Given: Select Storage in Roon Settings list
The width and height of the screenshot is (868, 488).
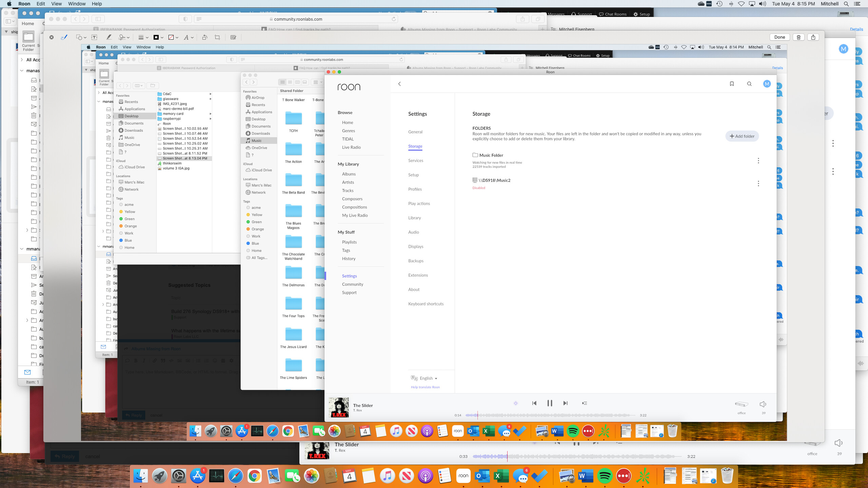Looking at the screenshot, I should click(x=415, y=146).
